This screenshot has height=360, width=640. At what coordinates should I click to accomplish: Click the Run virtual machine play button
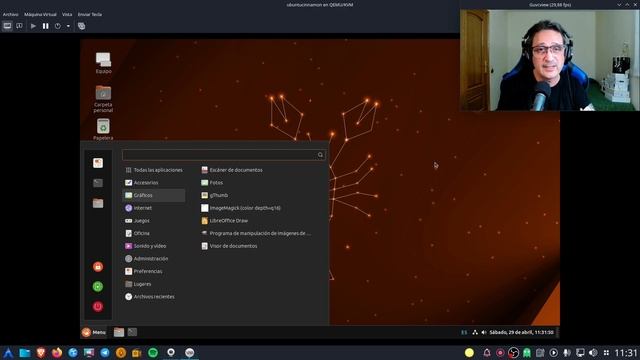[33, 26]
